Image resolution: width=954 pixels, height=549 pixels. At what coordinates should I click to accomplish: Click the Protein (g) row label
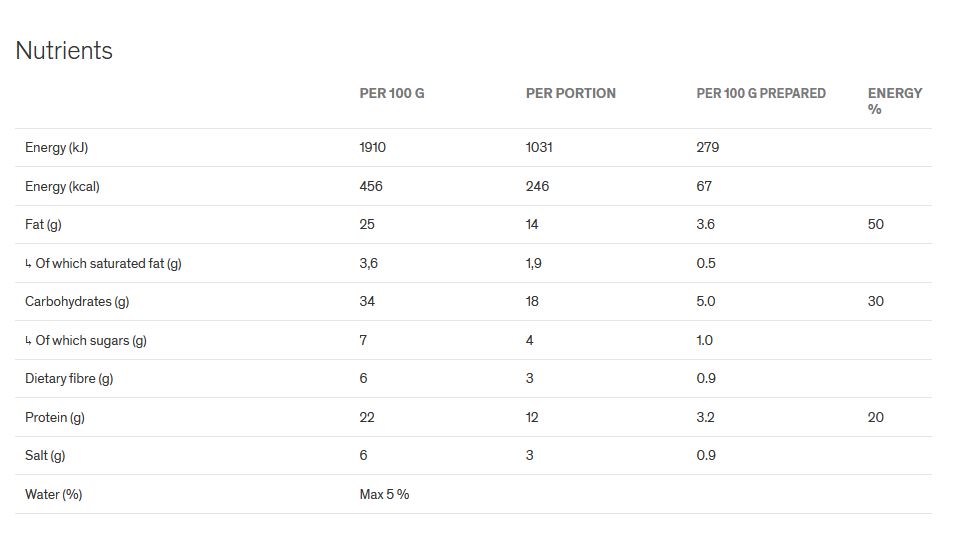(54, 418)
